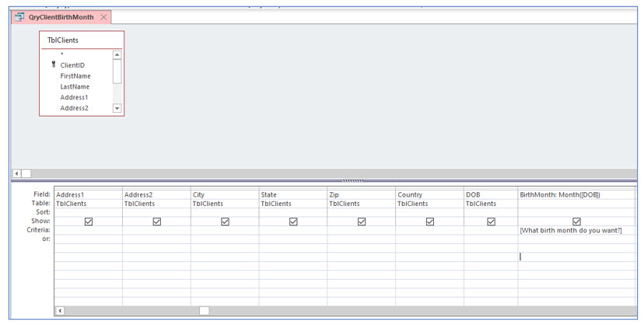Image resolution: width=644 pixels, height=325 pixels.
Task: Click the Table row label
Action: pyautogui.click(x=41, y=203)
